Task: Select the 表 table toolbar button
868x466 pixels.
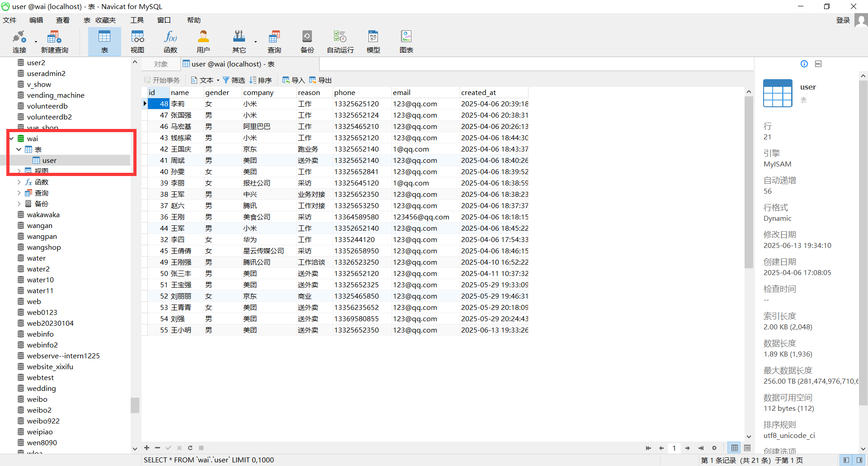Action: pos(104,42)
